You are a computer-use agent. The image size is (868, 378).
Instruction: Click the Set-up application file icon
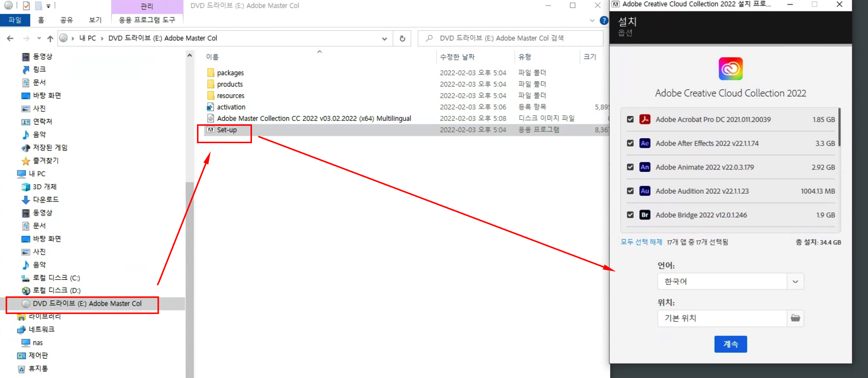[210, 130]
